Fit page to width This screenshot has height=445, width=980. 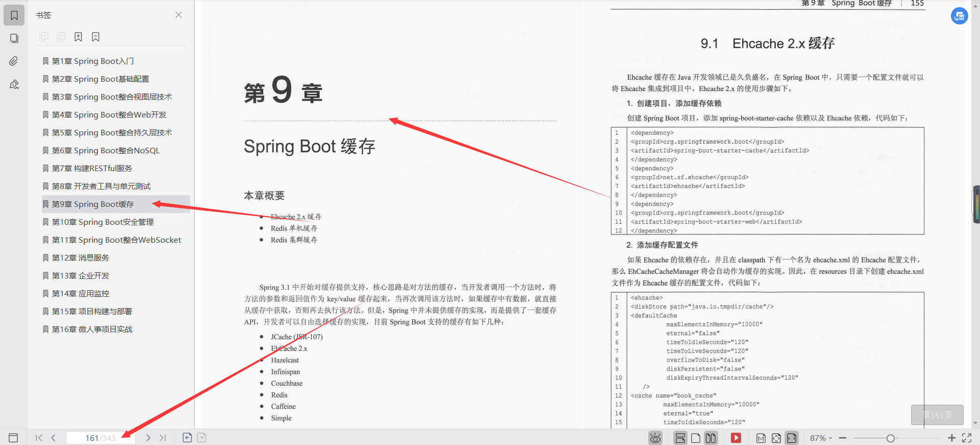792,438
